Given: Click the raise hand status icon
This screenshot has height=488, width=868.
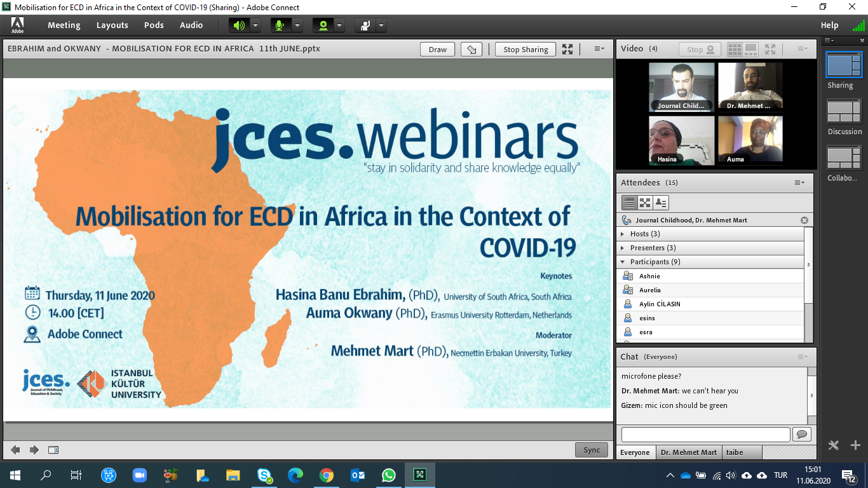Looking at the screenshot, I should [365, 25].
